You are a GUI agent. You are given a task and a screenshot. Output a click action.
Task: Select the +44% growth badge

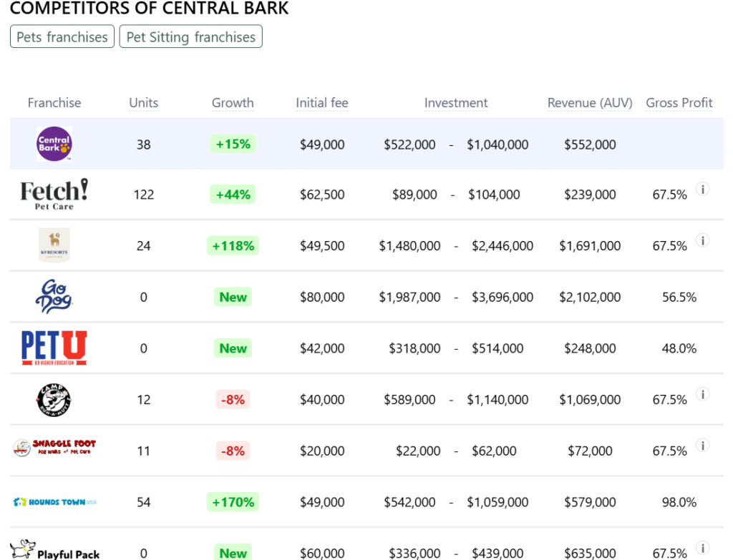click(x=233, y=195)
